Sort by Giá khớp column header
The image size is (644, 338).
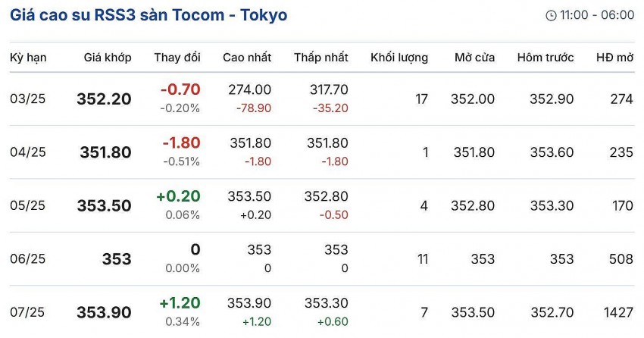(x=108, y=58)
